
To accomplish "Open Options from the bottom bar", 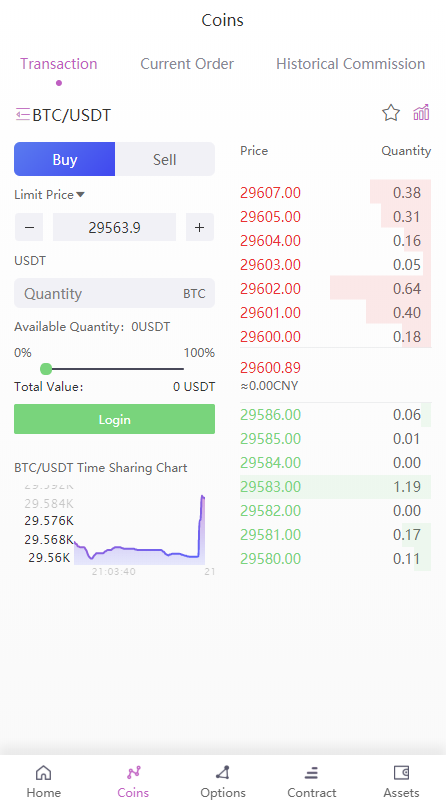I will (223, 781).
